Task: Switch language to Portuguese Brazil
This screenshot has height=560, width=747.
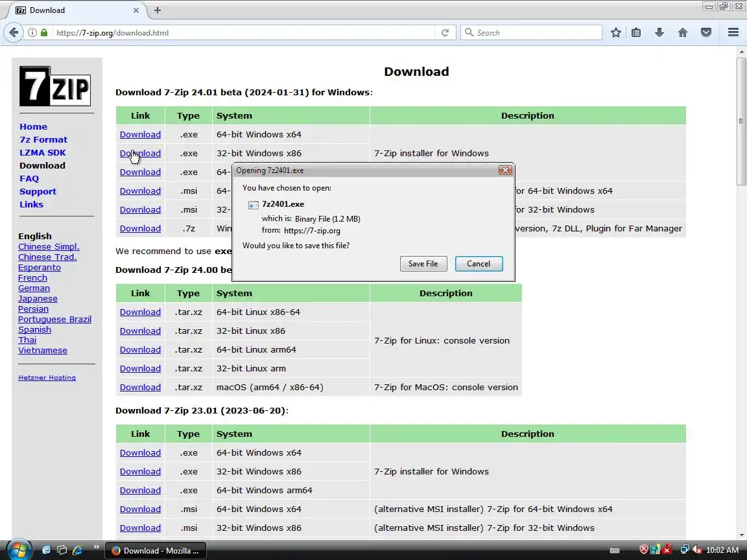Action: tap(54, 319)
